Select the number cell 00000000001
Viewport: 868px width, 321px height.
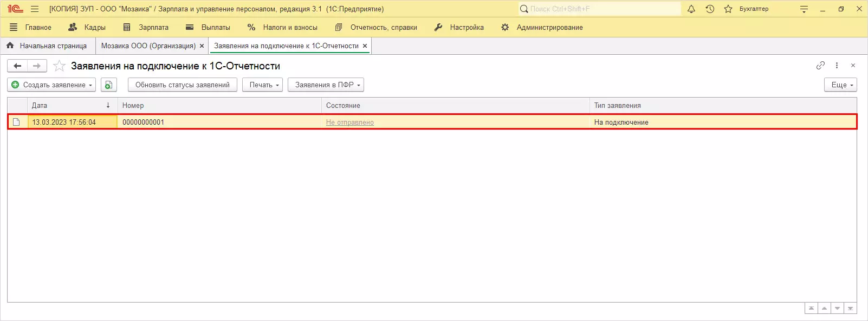(219, 122)
